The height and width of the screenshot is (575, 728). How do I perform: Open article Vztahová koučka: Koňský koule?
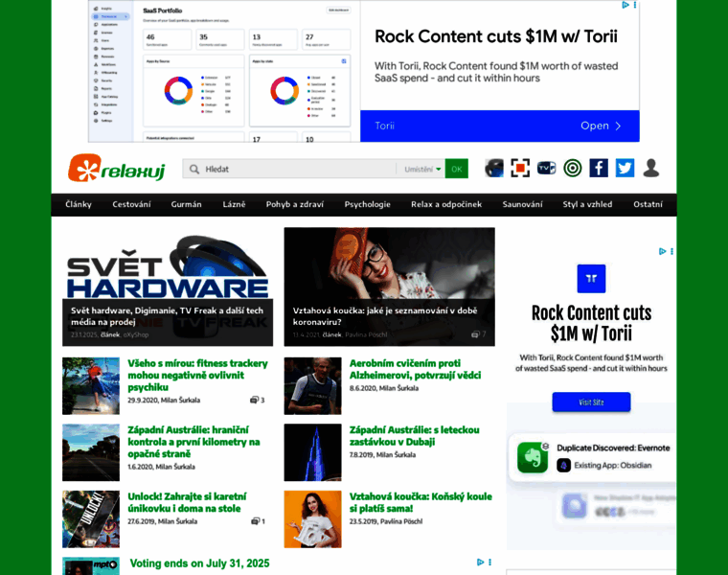pos(421,502)
